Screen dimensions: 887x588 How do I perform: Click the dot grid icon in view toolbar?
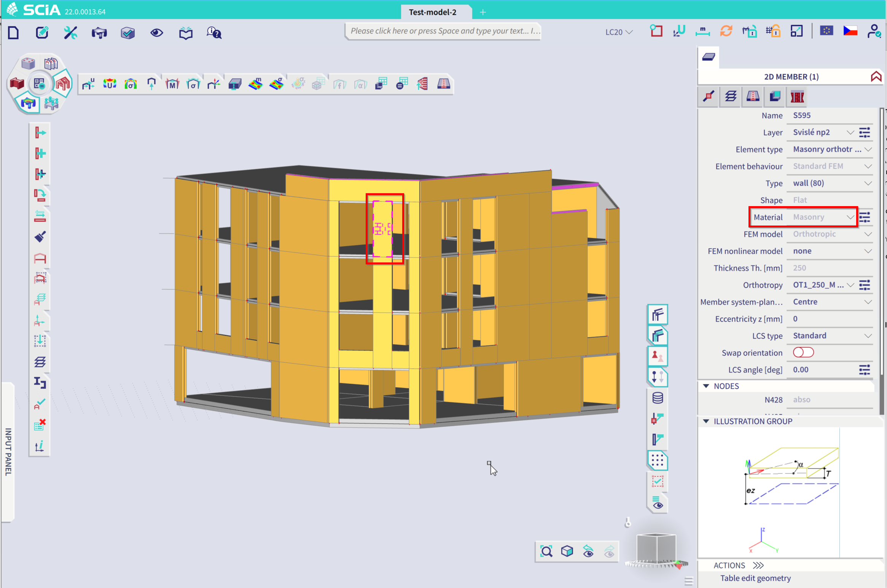click(658, 460)
